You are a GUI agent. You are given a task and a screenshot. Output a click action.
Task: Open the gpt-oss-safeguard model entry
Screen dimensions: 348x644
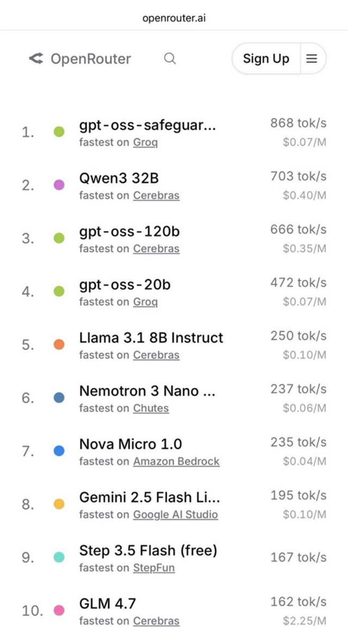(x=147, y=126)
